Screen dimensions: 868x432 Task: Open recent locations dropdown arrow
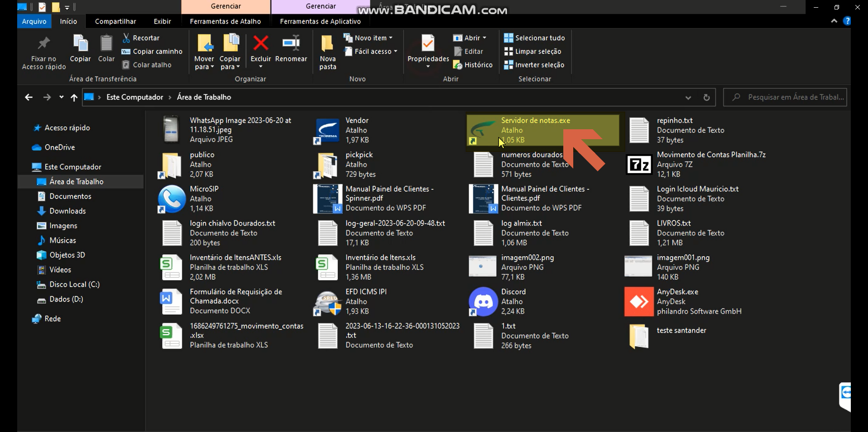point(61,97)
